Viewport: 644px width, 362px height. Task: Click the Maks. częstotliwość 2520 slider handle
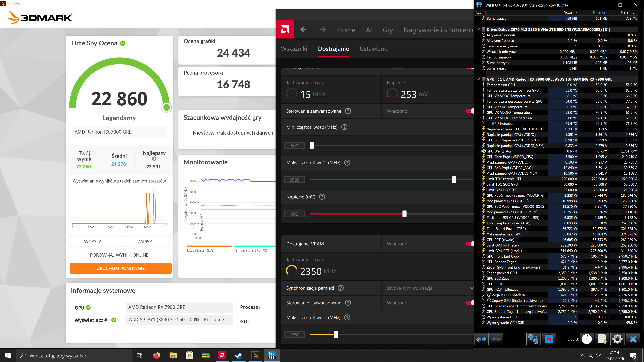pos(454,180)
